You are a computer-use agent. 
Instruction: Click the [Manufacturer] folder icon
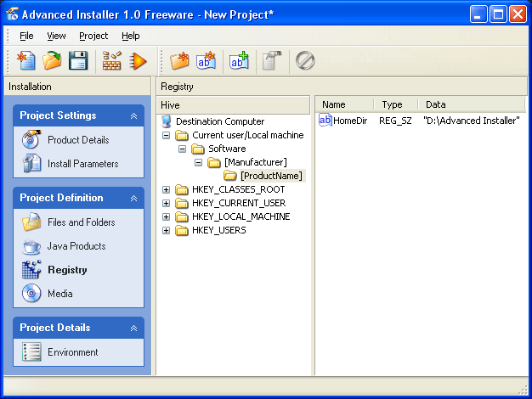[x=214, y=162]
